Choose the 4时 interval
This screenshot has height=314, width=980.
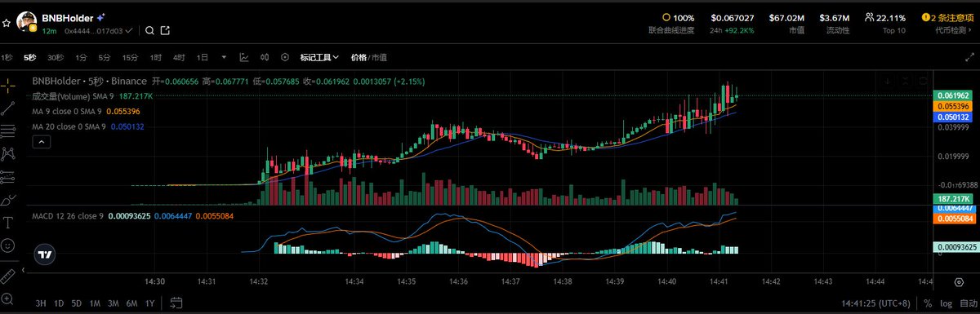pyautogui.click(x=179, y=58)
